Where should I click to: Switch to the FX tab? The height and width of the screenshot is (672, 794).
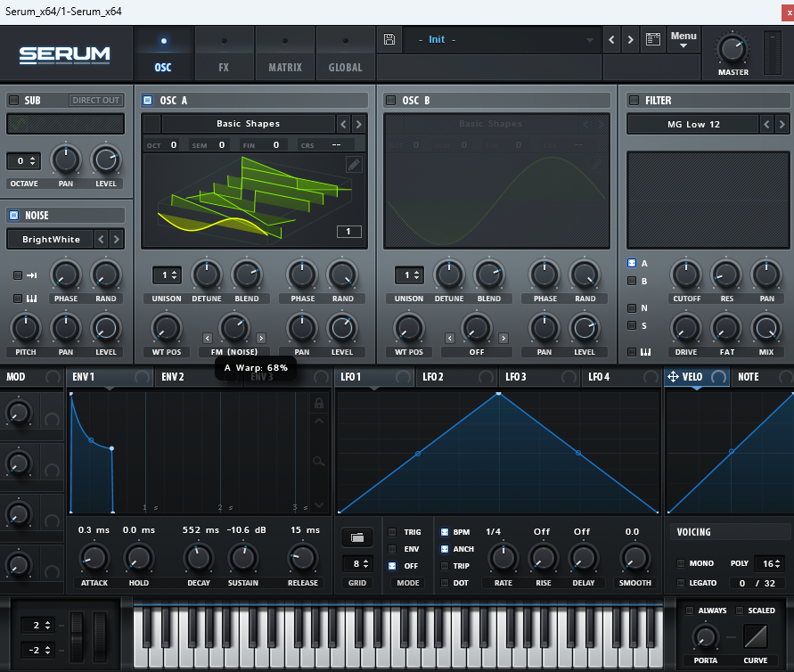(x=224, y=53)
